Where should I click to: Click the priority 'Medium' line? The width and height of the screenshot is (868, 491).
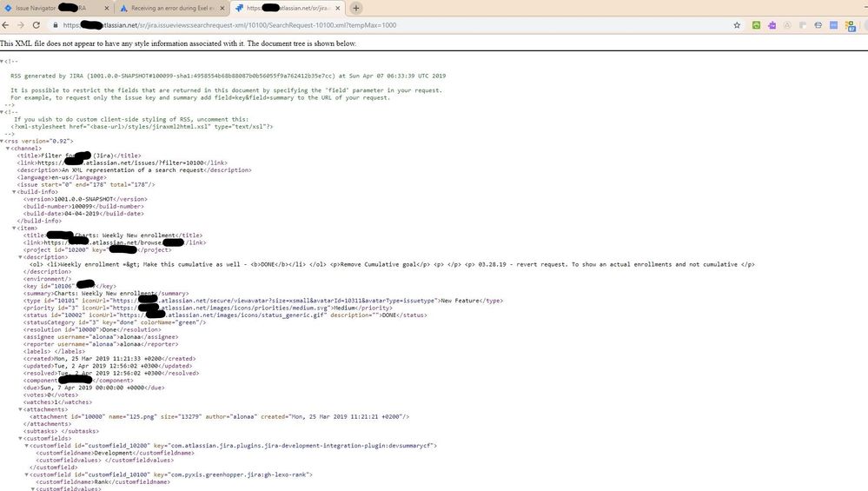click(208, 308)
